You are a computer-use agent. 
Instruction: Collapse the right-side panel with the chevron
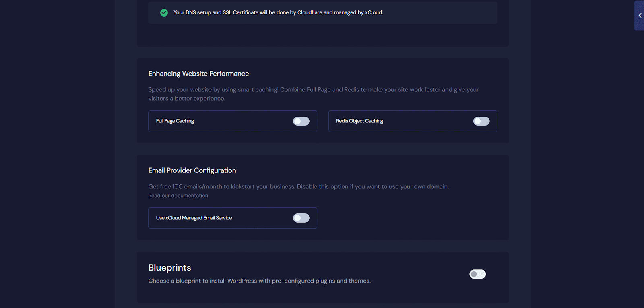[x=640, y=15]
